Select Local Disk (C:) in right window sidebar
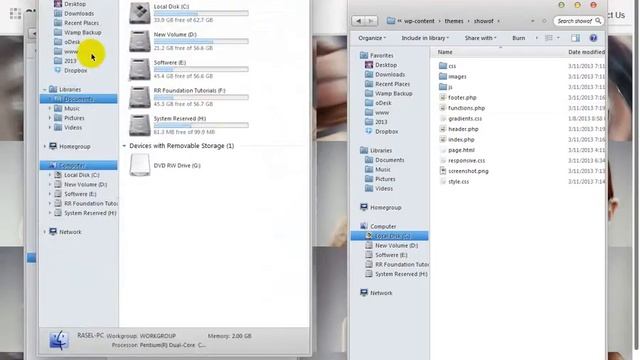 pos(390,236)
